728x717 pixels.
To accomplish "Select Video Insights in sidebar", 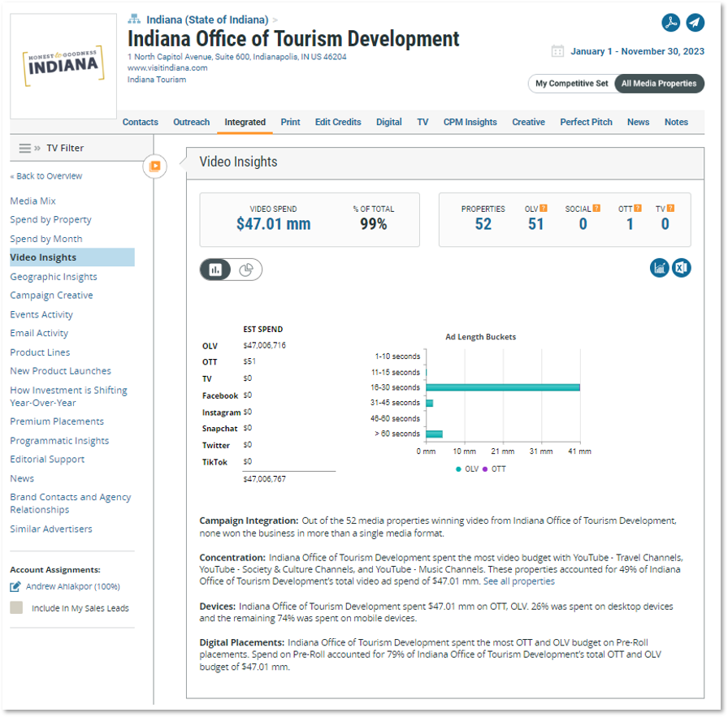I will pyautogui.click(x=72, y=257).
